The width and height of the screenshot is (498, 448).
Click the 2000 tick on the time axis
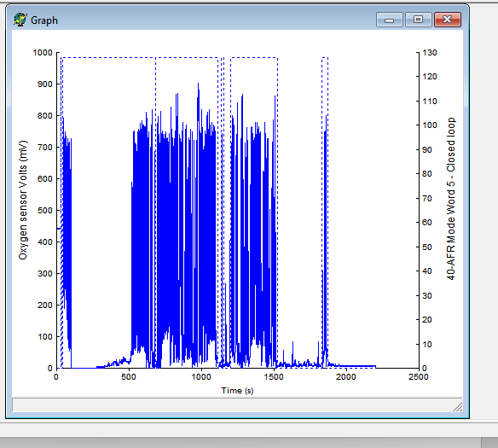coord(346,377)
